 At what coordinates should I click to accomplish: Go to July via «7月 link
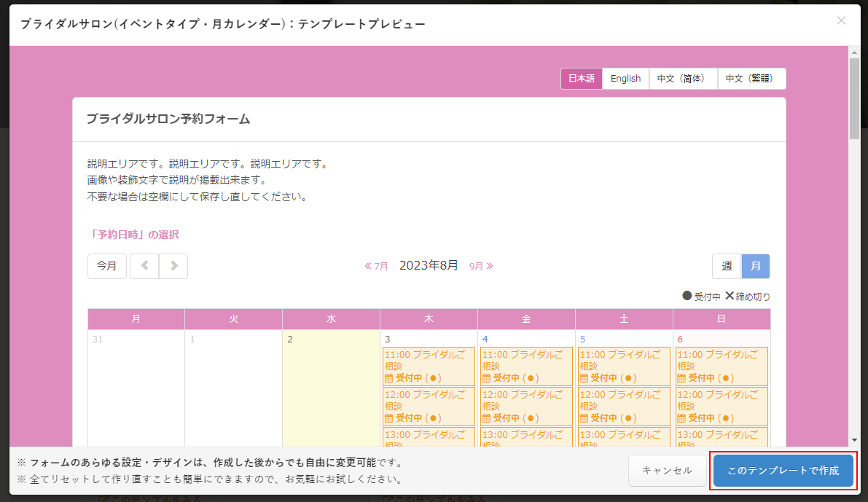pos(377,267)
